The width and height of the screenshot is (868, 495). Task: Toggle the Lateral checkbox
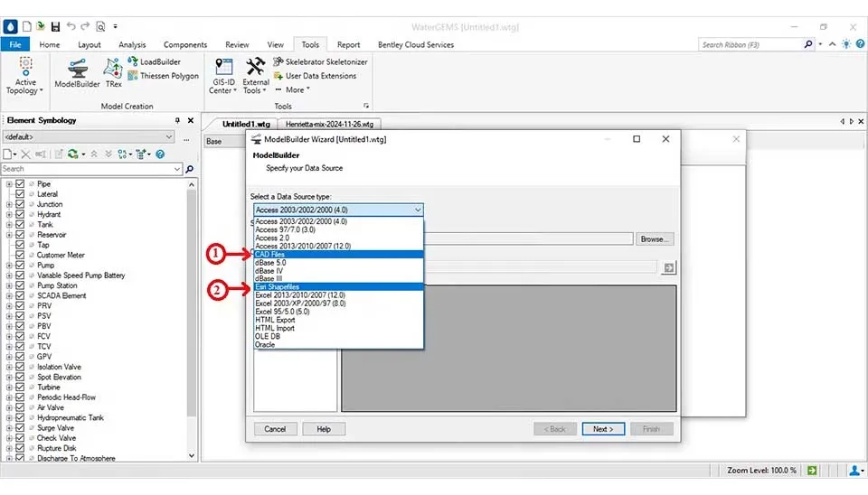[20, 194]
